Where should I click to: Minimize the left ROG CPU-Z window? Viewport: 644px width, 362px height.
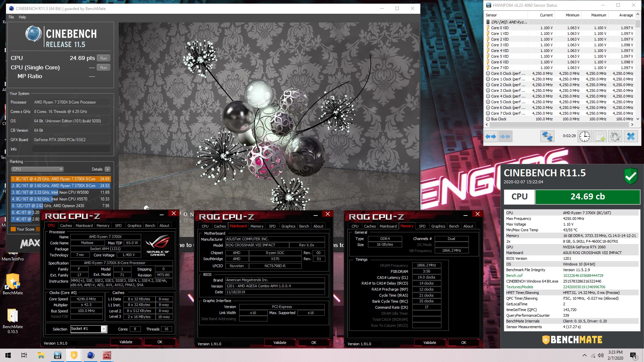point(162,214)
